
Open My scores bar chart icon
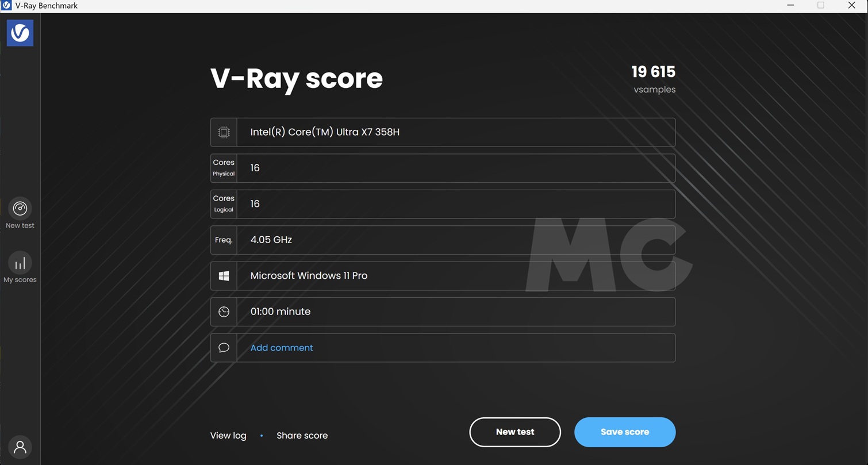tap(20, 263)
